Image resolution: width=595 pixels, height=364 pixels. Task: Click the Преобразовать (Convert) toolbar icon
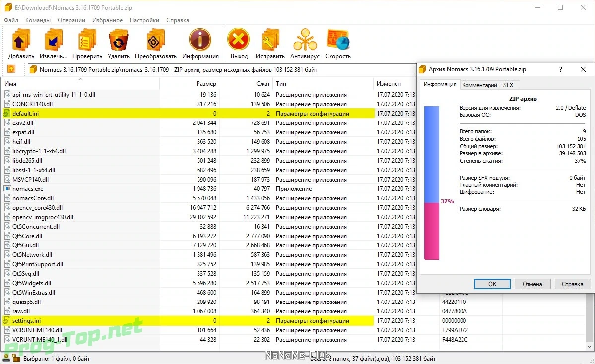point(156,40)
